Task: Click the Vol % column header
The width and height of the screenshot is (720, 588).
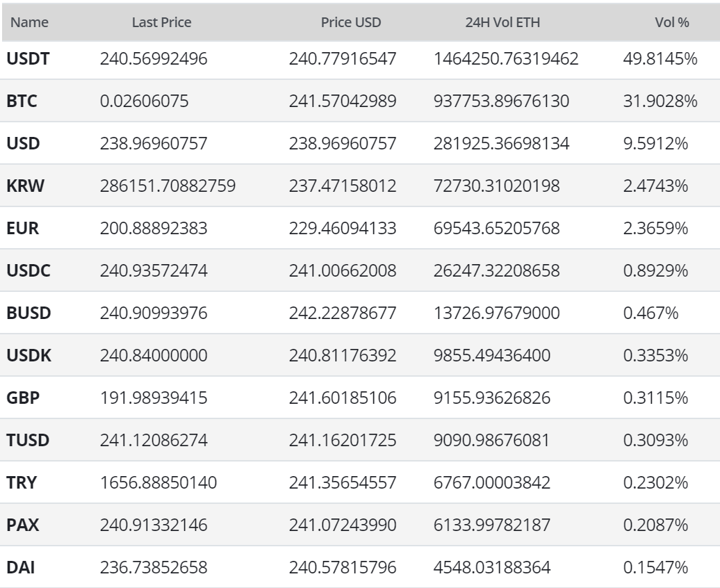Action: click(672, 22)
